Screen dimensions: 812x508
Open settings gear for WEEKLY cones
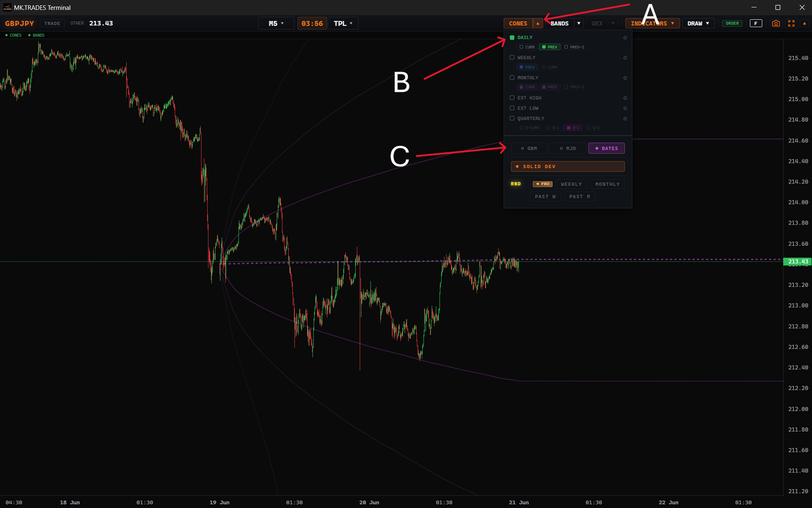pyautogui.click(x=625, y=58)
